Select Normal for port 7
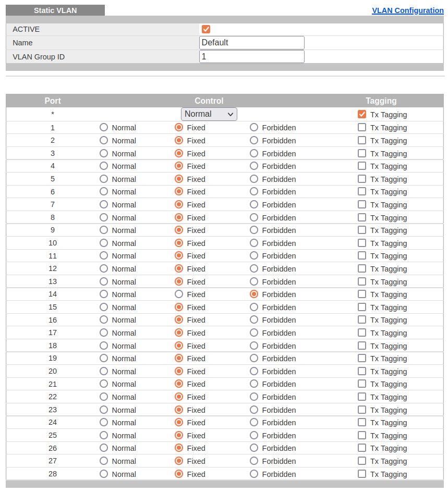 [x=104, y=205]
